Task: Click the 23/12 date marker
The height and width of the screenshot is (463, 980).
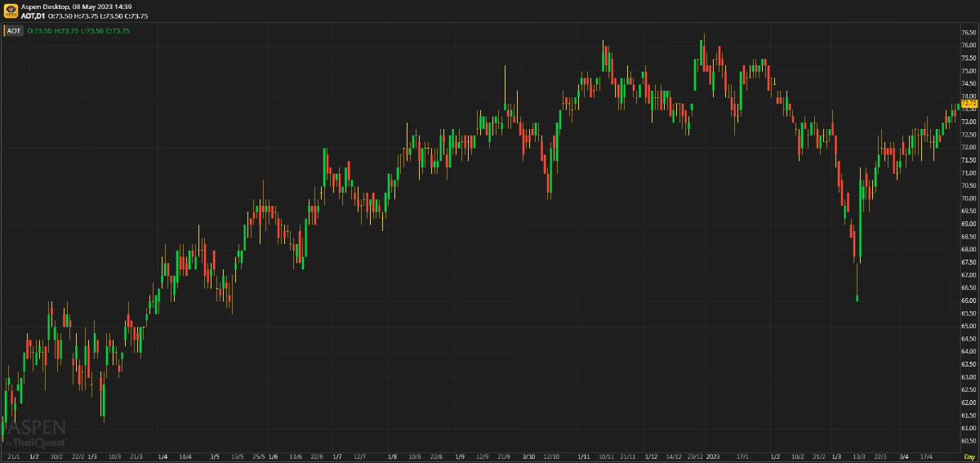Action: pos(696,456)
